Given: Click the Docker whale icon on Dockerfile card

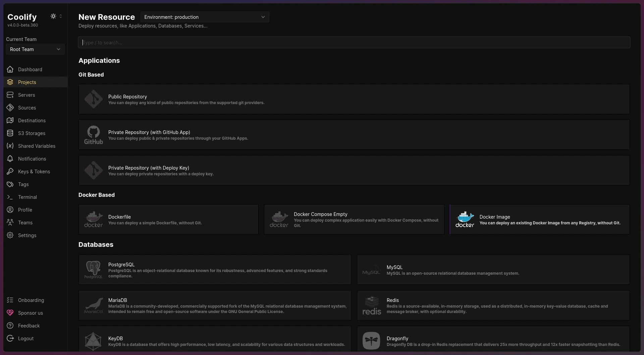Looking at the screenshot, I should (93, 219).
